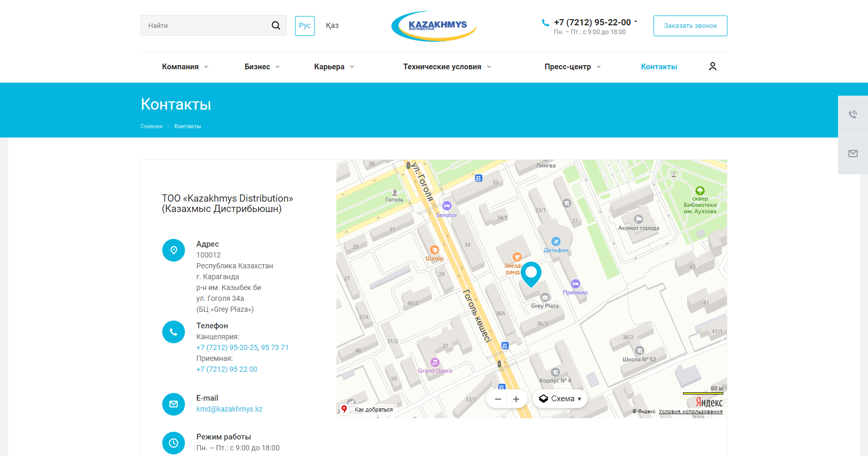This screenshot has height=456, width=868.
Task: Click the Шатёр cafe map icon
Action: coord(435,250)
